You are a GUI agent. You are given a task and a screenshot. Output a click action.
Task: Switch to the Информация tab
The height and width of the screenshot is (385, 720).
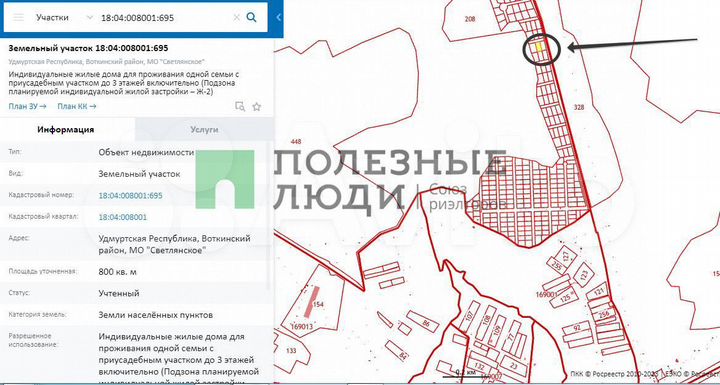pyautogui.click(x=66, y=130)
